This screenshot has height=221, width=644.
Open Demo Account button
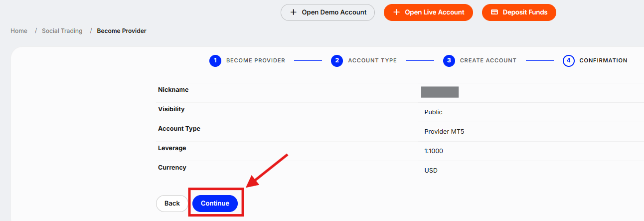(x=327, y=12)
